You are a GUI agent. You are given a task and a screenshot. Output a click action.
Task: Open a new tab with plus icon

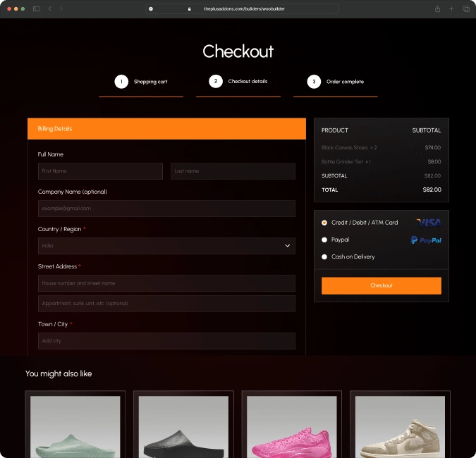[452, 8]
